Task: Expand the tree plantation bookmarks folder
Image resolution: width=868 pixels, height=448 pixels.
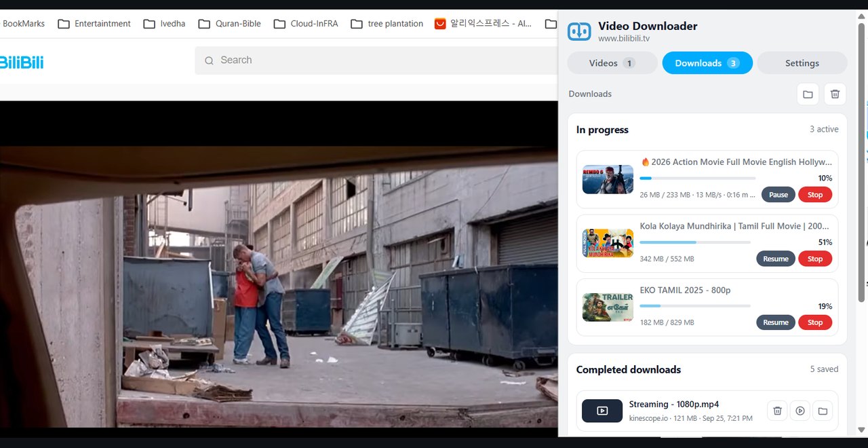Action: [x=387, y=24]
